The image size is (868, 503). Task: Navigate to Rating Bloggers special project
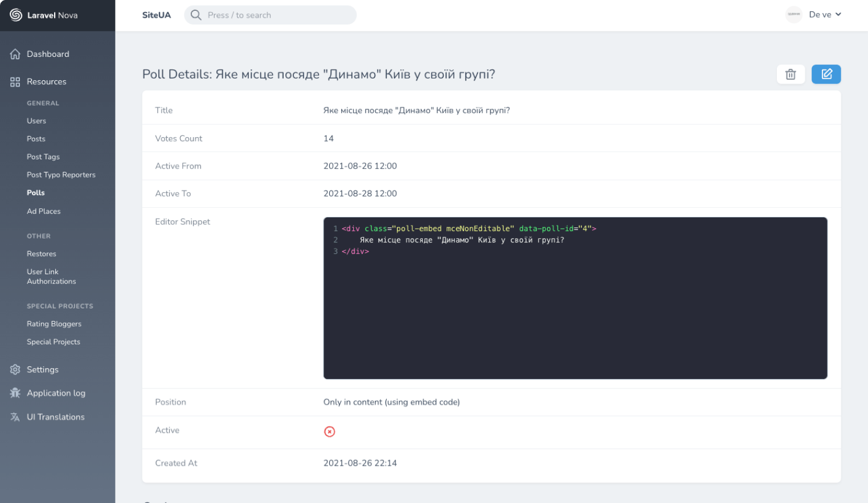[x=54, y=323]
